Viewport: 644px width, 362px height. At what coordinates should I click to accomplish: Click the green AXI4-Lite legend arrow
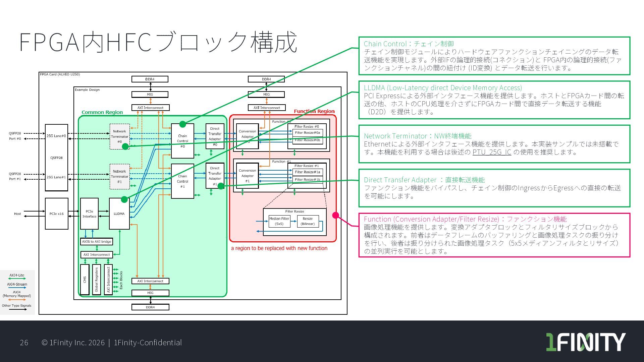[x=17, y=279]
